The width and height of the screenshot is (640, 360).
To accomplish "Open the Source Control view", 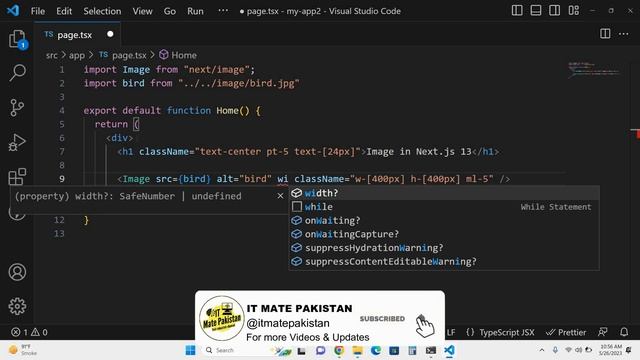I will pyautogui.click(x=17, y=108).
